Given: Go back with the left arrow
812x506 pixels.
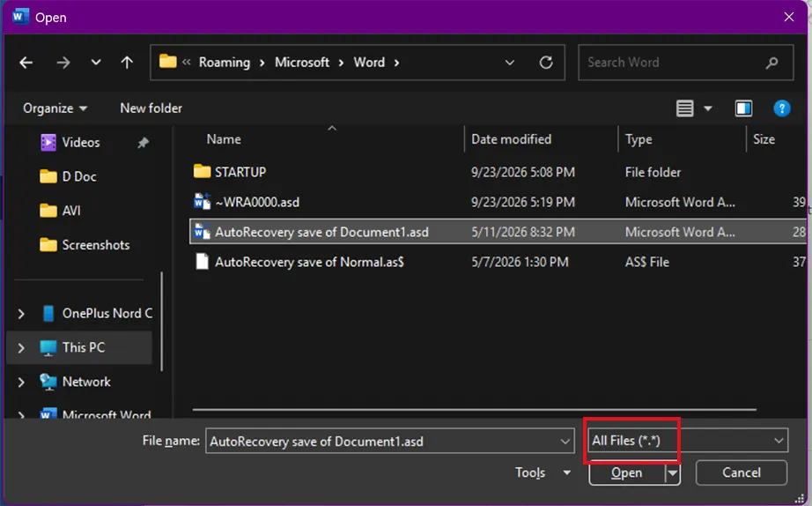Looking at the screenshot, I should click(x=26, y=63).
